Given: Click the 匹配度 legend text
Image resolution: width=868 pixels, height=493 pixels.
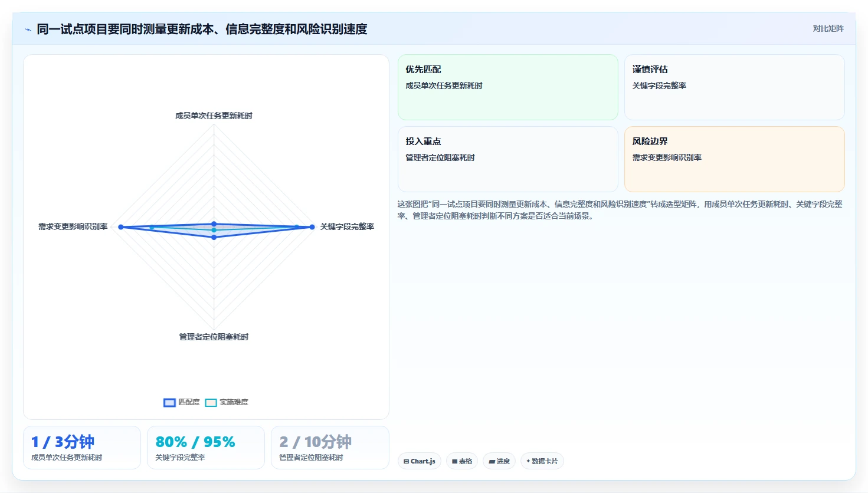Looking at the screenshot, I should (x=189, y=402).
